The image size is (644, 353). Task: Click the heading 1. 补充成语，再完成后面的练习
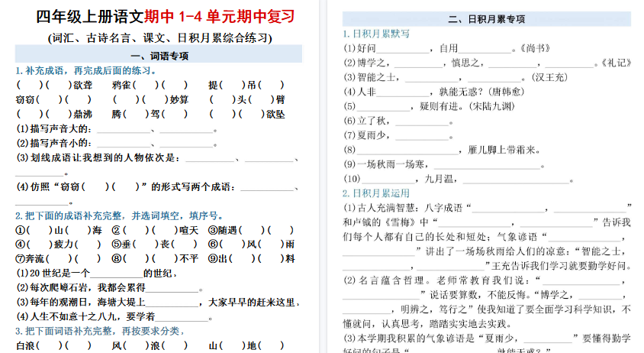(86, 71)
